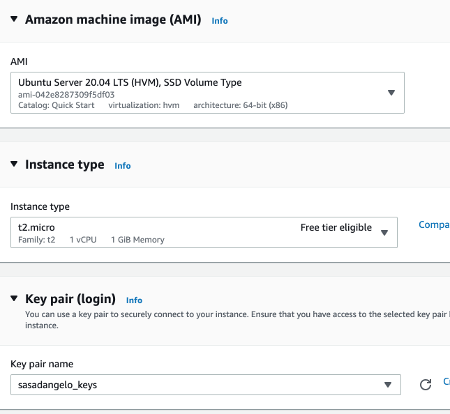Image resolution: width=450 pixels, height=414 pixels.
Task: Open the t2.micro instance type selector
Action: pos(204,232)
